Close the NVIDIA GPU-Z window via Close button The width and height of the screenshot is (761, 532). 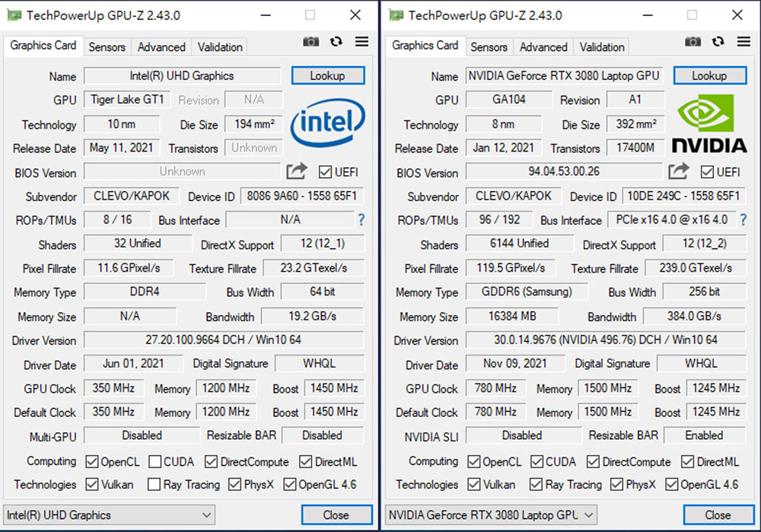tap(718, 514)
